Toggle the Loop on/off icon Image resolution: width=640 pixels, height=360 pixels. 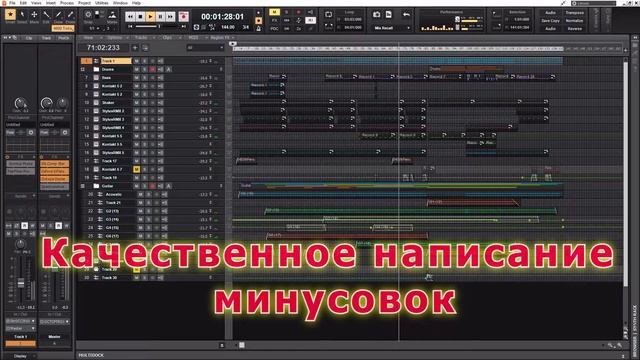point(328,15)
